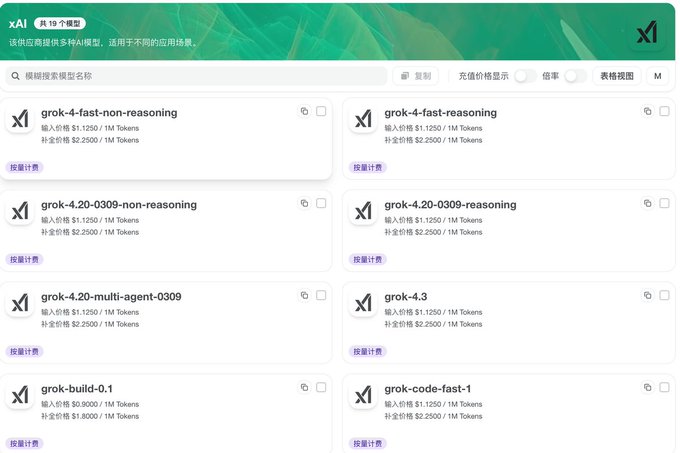Click grok-code-fast-1 completion price line

pyautogui.click(x=433, y=416)
